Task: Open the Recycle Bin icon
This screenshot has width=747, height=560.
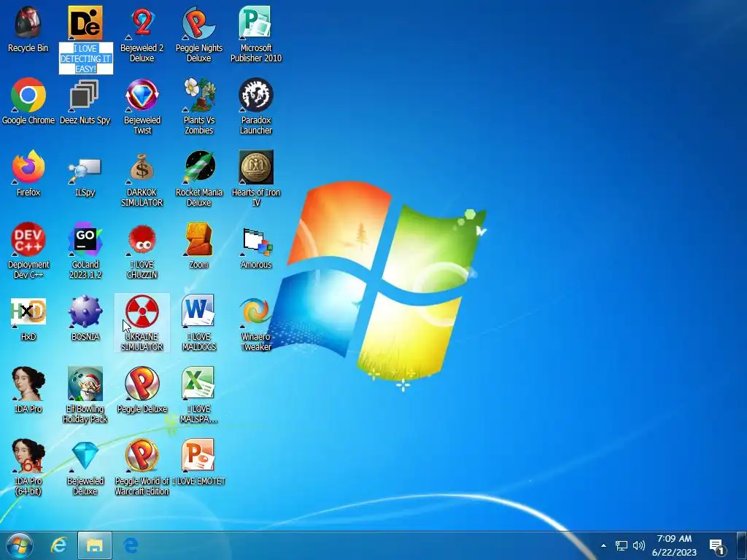Action: [28, 23]
